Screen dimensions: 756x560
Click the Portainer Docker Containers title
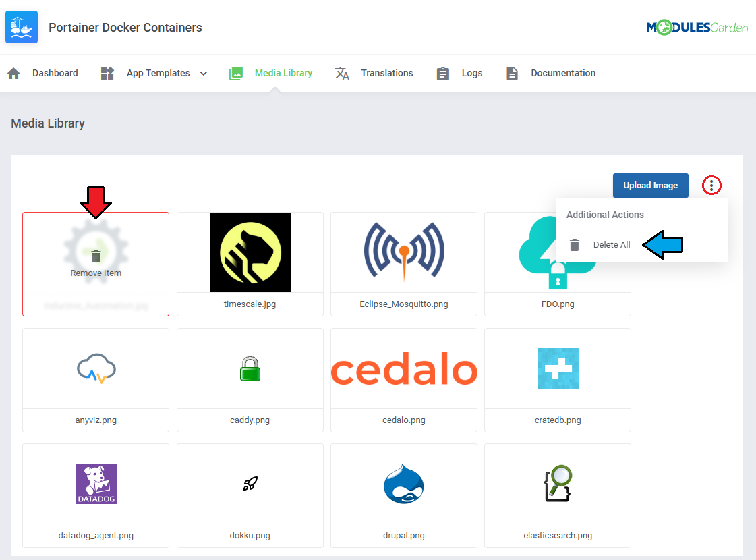[125, 28]
